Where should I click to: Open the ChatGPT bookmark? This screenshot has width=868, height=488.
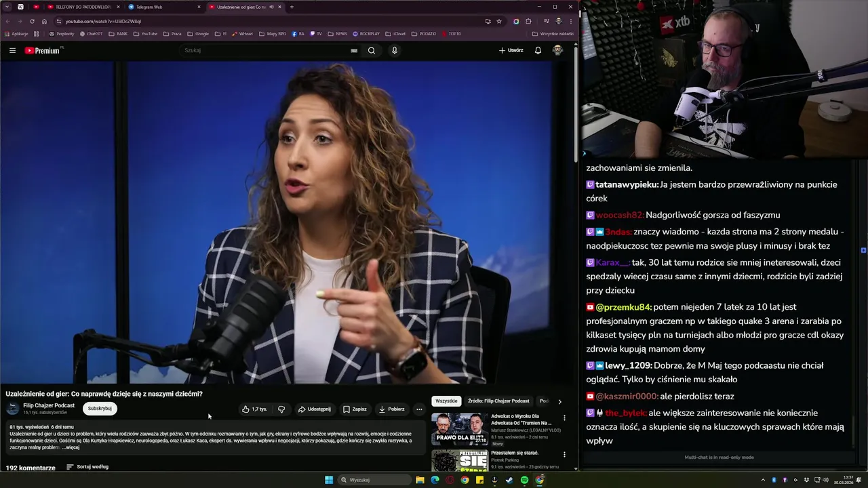coord(91,33)
